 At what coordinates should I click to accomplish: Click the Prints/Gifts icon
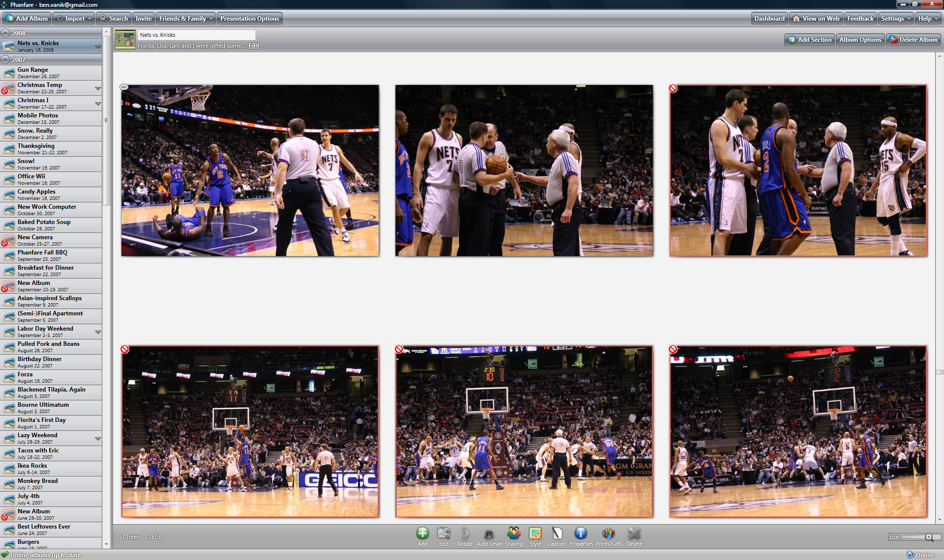point(609,534)
